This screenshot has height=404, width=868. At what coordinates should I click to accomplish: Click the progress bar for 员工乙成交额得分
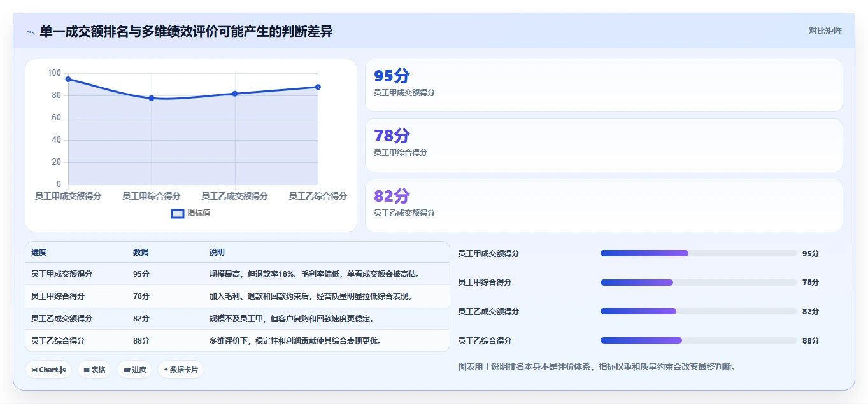699,311
